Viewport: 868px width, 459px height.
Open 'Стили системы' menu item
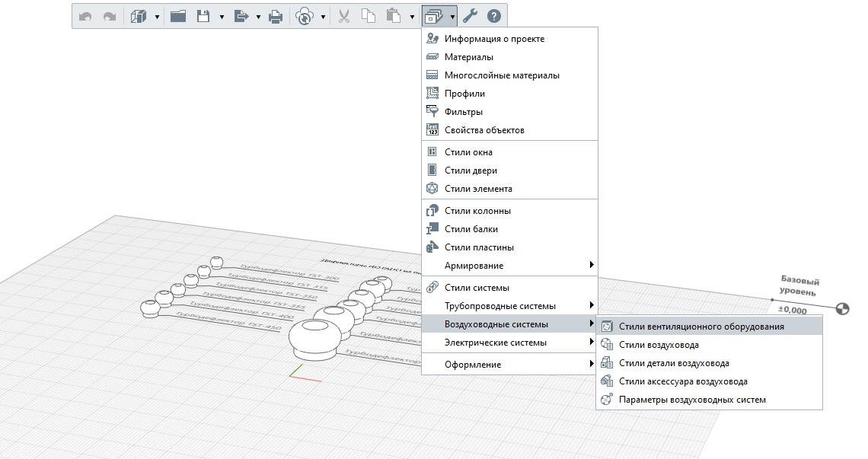pos(510,288)
